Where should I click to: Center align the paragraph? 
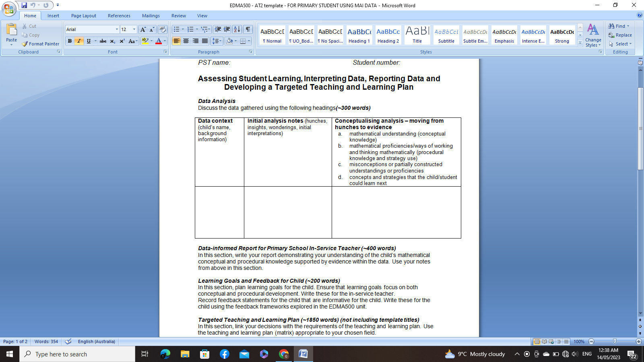[x=186, y=41]
